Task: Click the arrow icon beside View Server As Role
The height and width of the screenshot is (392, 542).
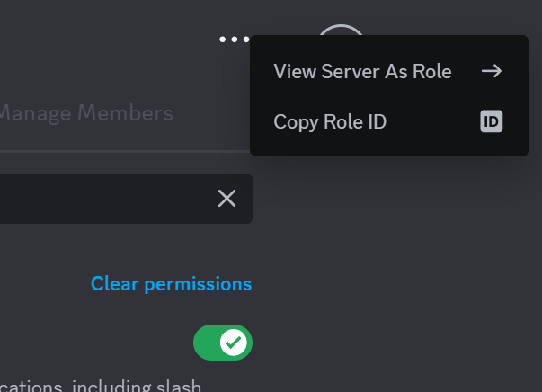Action: [x=491, y=71]
